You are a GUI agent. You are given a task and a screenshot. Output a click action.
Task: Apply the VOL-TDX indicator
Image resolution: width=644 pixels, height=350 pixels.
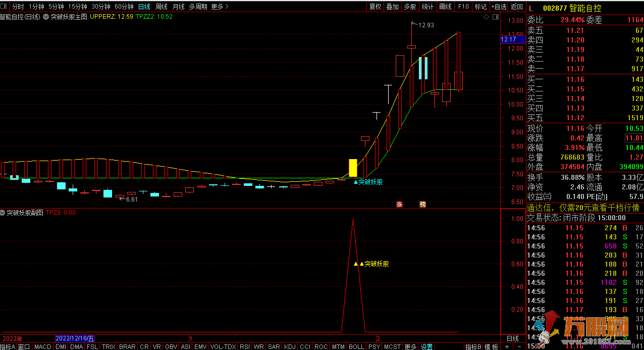coord(223,347)
